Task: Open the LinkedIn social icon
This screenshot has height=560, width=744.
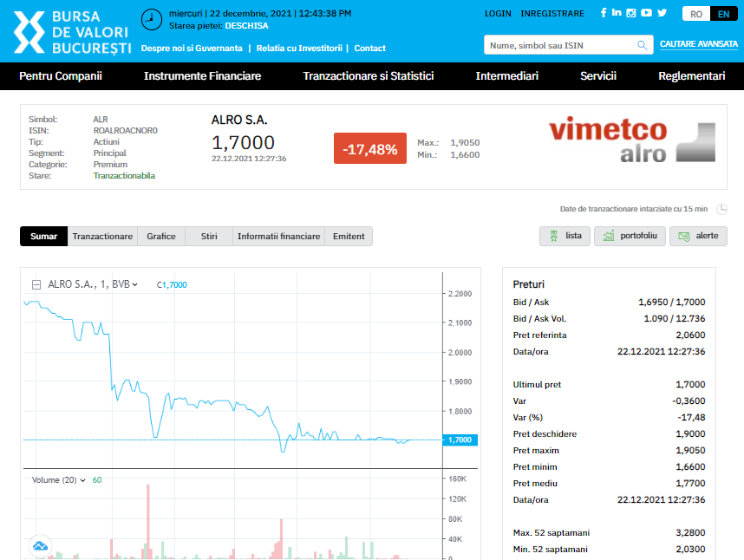Action: pos(617,12)
